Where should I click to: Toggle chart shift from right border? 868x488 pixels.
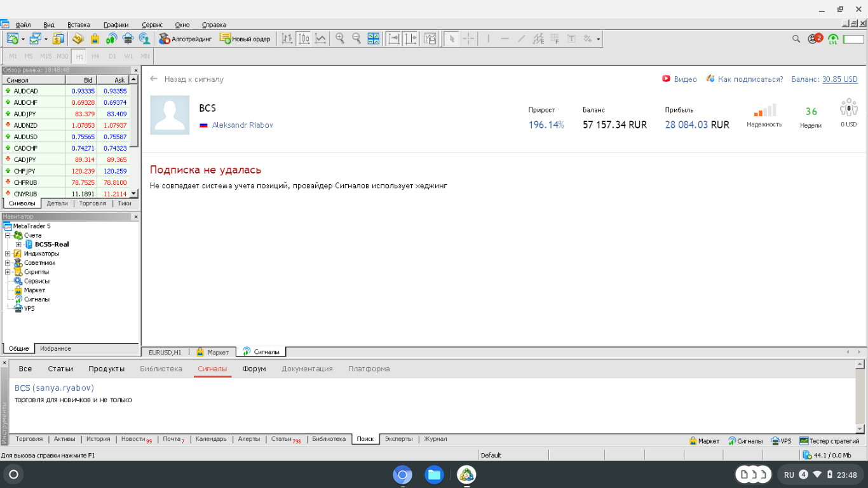pyautogui.click(x=410, y=39)
